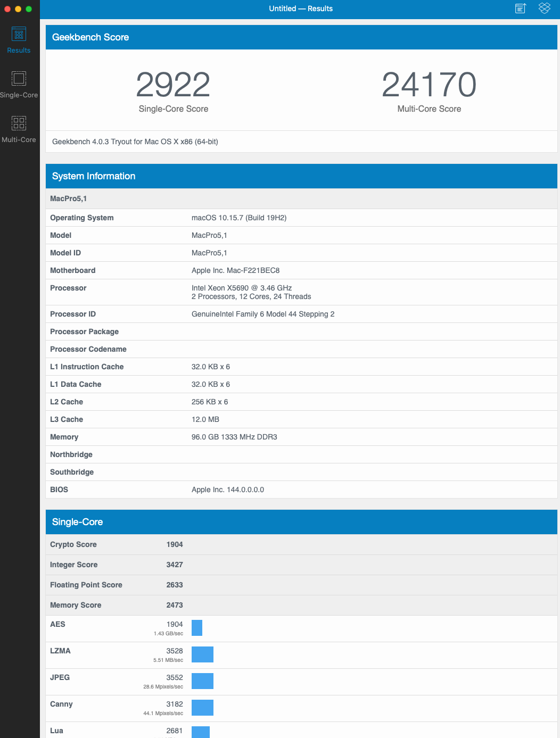
Task: Click the Floating Point Score value 2633
Action: 175,585
